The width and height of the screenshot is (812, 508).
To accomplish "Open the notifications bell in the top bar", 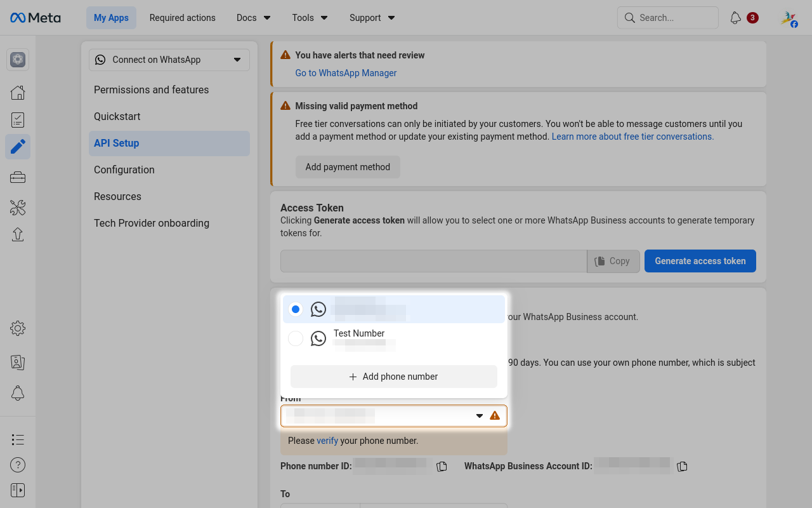I will click(736, 18).
